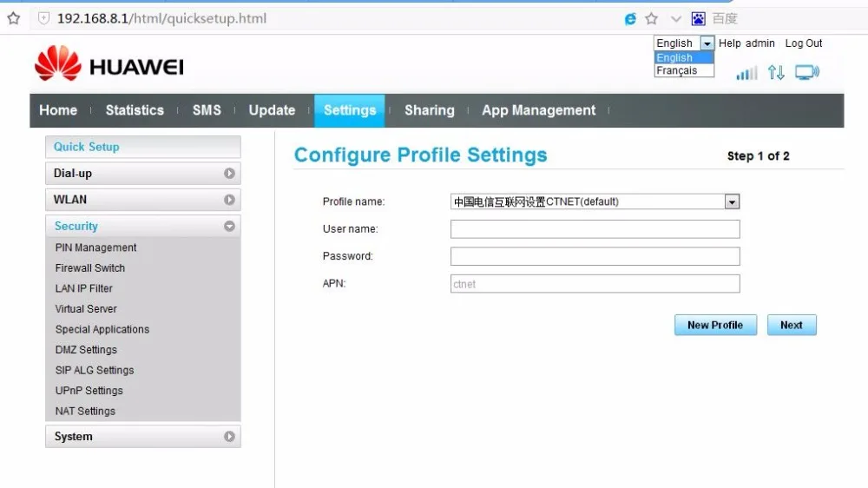
Task: Open the Sharing tab
Action: pos(430,110)
